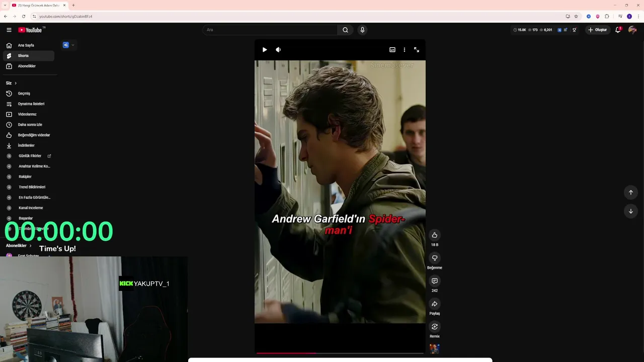Viewport: 644px width, 362px height.
Task: Click the vidIQ blue icon in header stats
Action: pyautogui.click(x=559, y=30)
